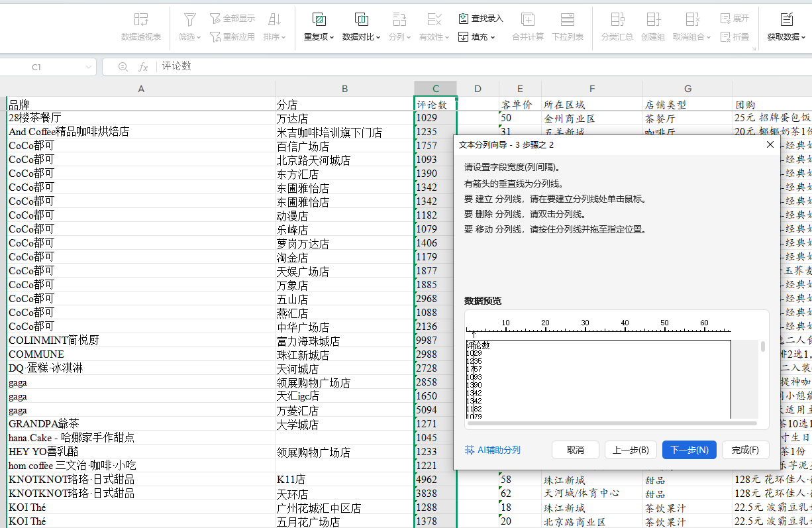
Task: Expand the 取消组合 dropdown arrow
Action: (709, 38)
